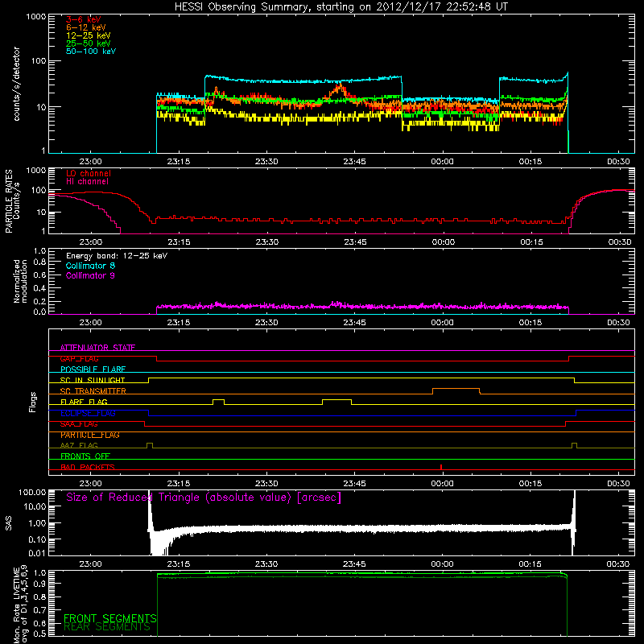The width and height of the screenshot is (644, 644).
Task: Click the BAD_PACKETS red spike at 00:00
Action: click(440, 467)
